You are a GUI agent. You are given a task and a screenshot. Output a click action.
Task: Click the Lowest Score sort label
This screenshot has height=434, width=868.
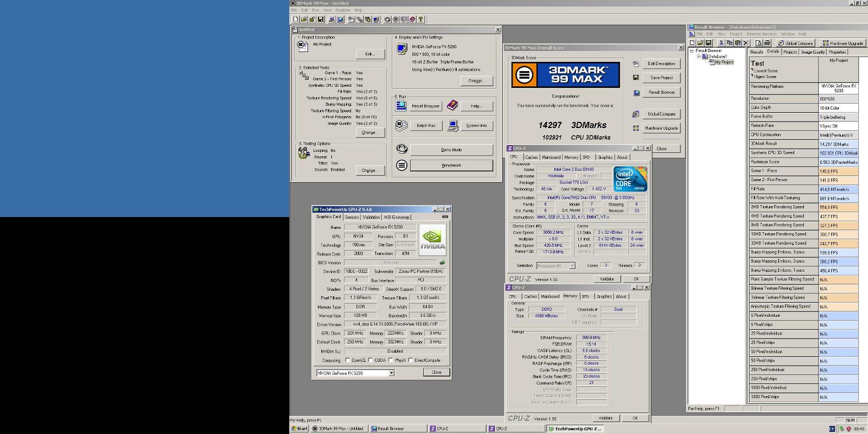(765, 71)
